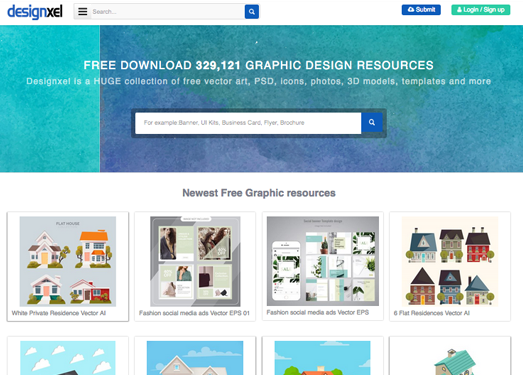Click the Submit upload button

[421, 10]
